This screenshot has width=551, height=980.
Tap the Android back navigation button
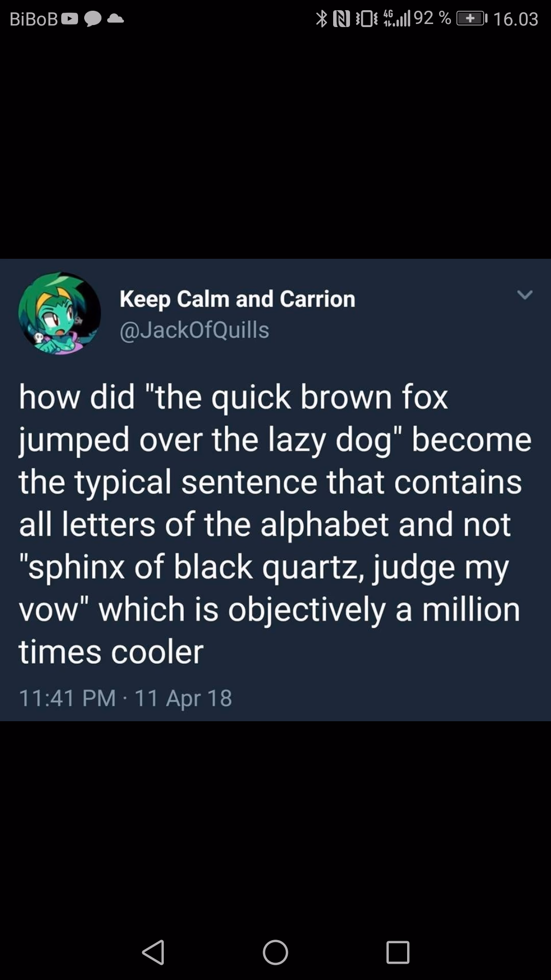(154, 952)
